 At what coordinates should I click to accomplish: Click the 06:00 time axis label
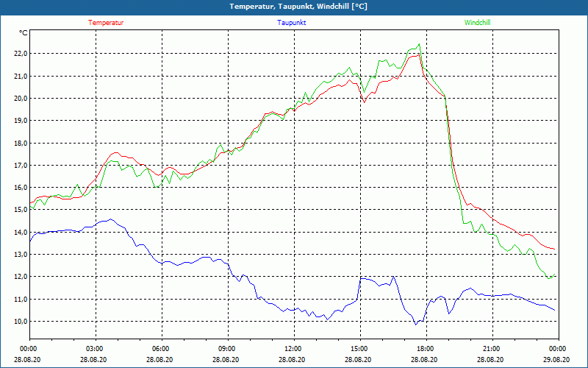point(159,349)
